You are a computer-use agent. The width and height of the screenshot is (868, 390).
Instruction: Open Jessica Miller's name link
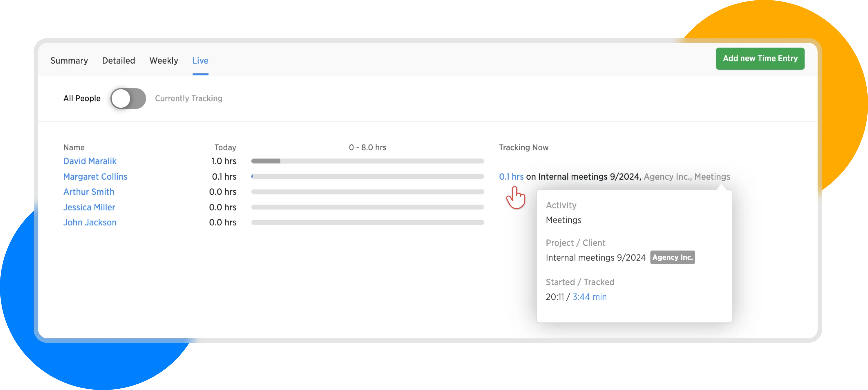click(89, 207)
